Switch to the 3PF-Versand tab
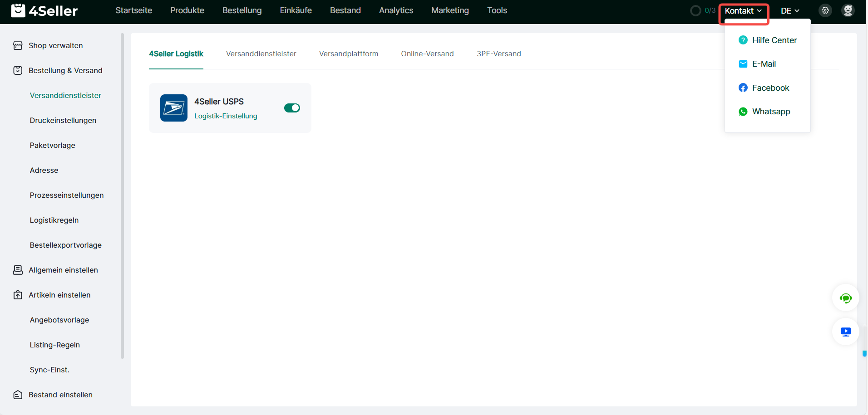 (498, 54)
